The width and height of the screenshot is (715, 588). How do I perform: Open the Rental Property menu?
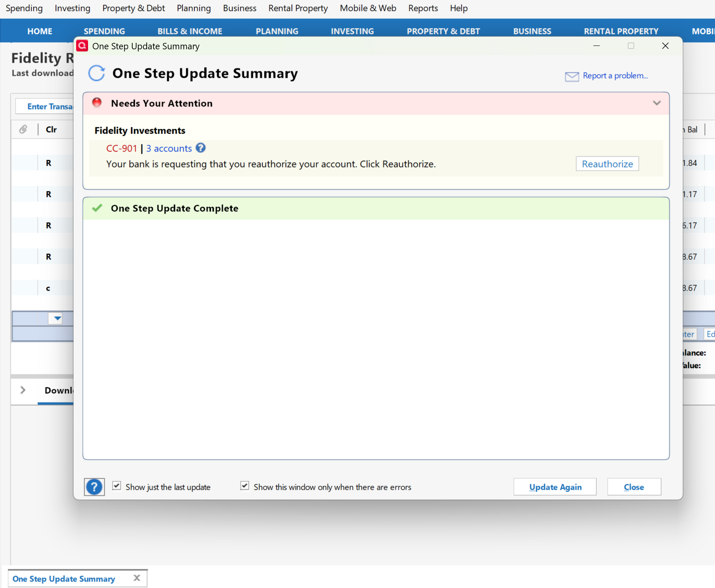click(298, 8)
